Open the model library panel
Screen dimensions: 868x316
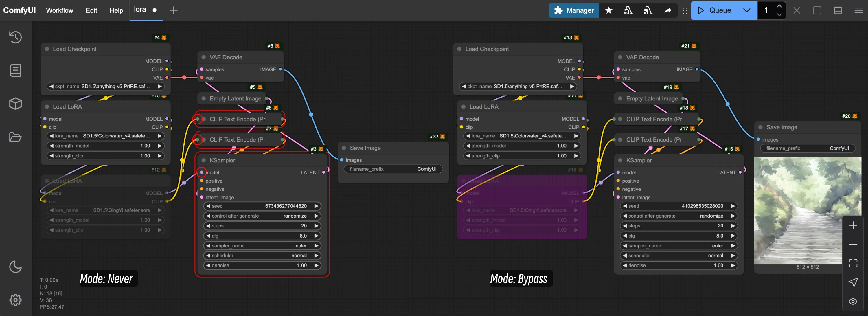[15, 103]
